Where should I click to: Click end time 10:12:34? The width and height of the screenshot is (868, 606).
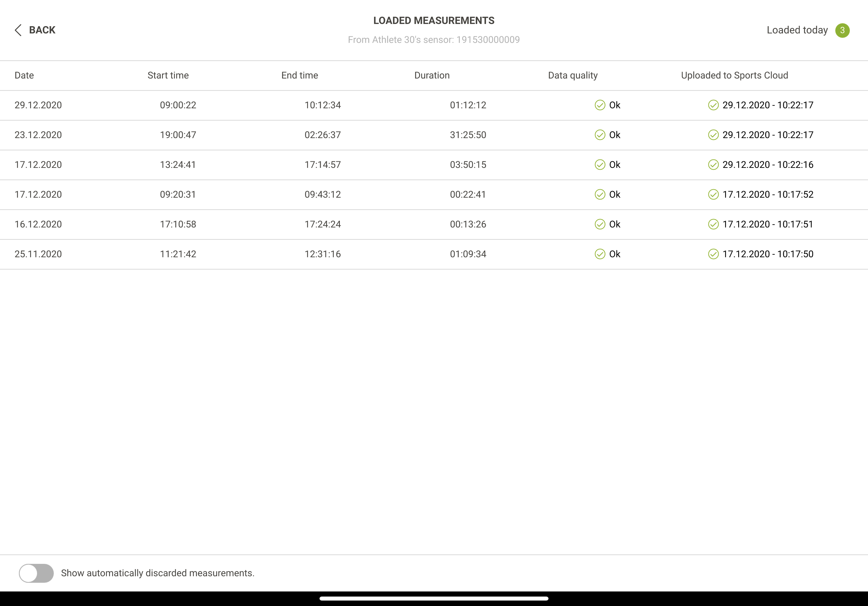(x=323, y=105)
